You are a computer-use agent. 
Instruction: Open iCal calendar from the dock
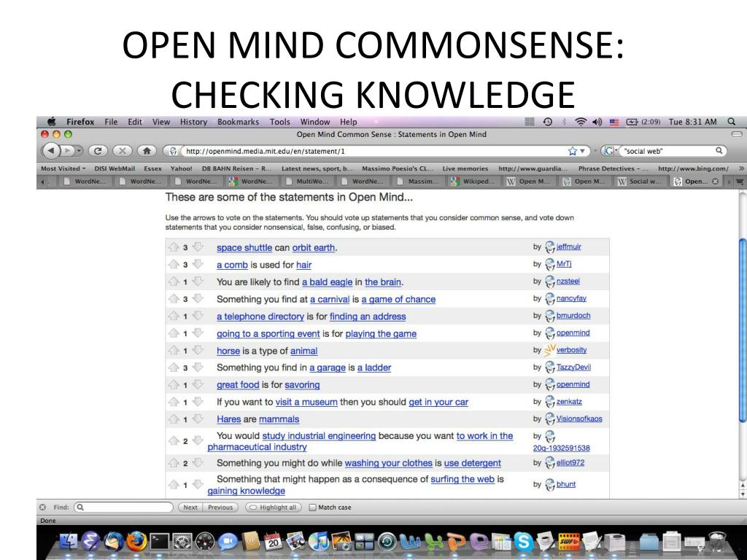(273, 542)
